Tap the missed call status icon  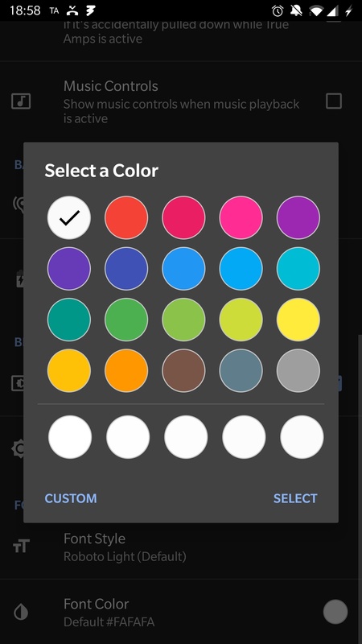pyautogui.click(x=72, y=10)
